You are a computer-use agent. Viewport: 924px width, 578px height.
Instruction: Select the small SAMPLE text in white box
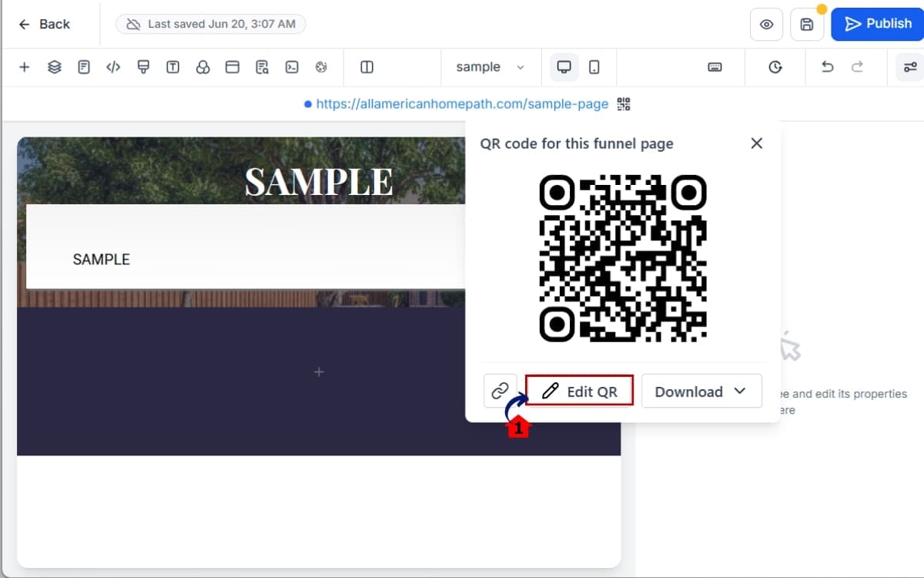pyautogui.click(x=101, y=260)
